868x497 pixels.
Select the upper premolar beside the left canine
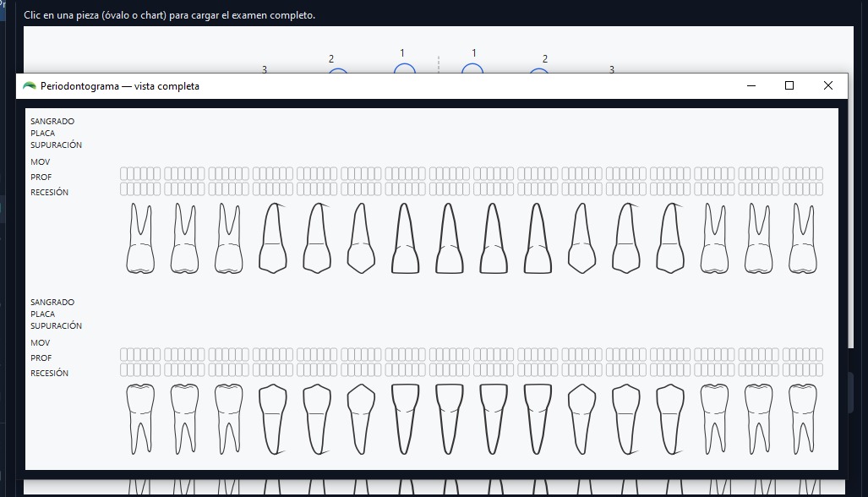click(x=317, y=238)
